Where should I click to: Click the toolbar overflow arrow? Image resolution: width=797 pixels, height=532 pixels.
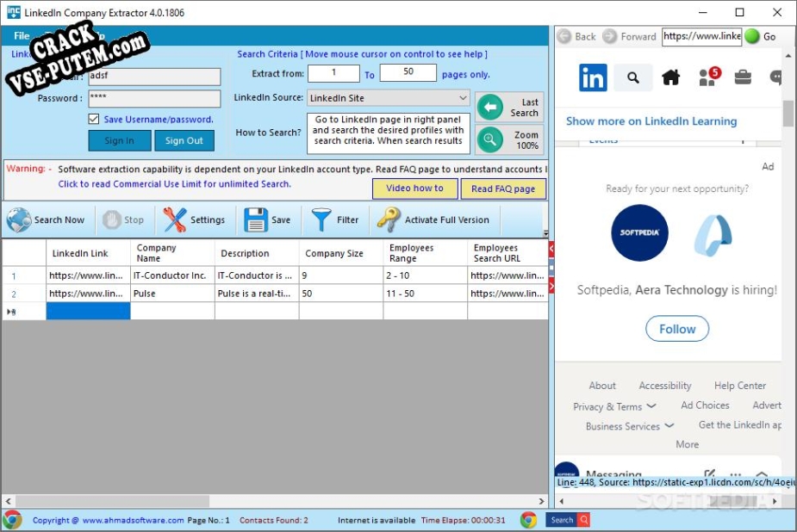(545, 234)
